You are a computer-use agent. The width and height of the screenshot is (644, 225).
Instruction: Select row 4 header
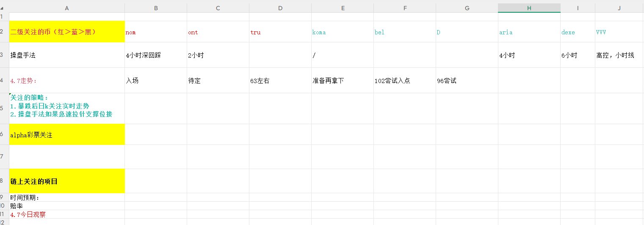click(x=4, y=81)
